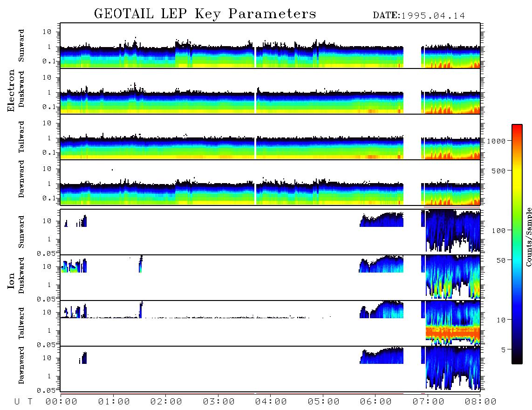Click the 02:00 time tick label
The width and height of the screenshot is (532, 410).
(x=166, y=402)
